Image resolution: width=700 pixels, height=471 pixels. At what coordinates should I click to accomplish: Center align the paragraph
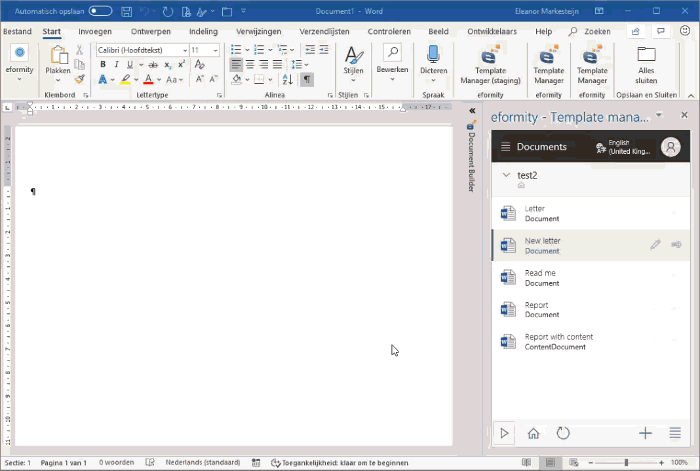[x=250, y=65]
